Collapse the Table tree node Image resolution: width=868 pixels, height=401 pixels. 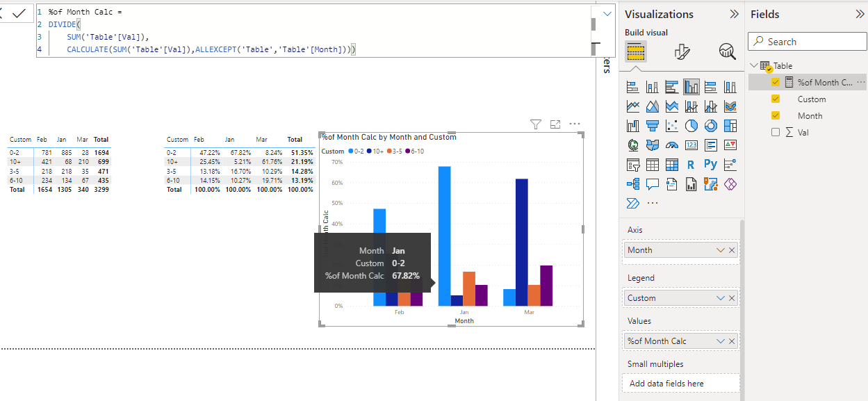pyautogui.click(x=754, y=65)
